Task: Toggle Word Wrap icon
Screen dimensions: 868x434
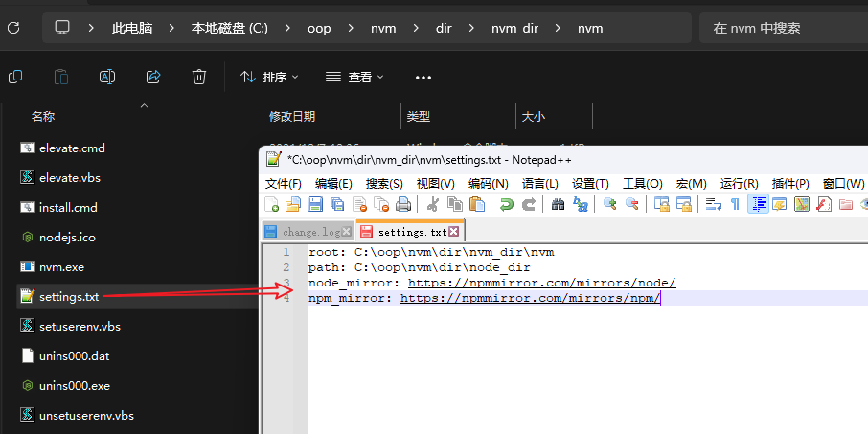Action: tap(714, 204)
